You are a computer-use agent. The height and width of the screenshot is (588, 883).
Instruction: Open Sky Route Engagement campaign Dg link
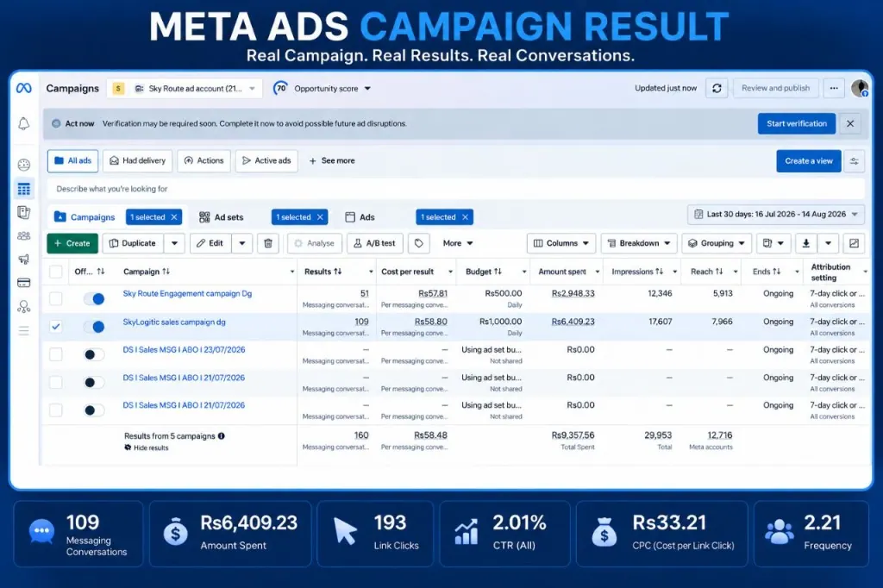[x=187, y=294]
